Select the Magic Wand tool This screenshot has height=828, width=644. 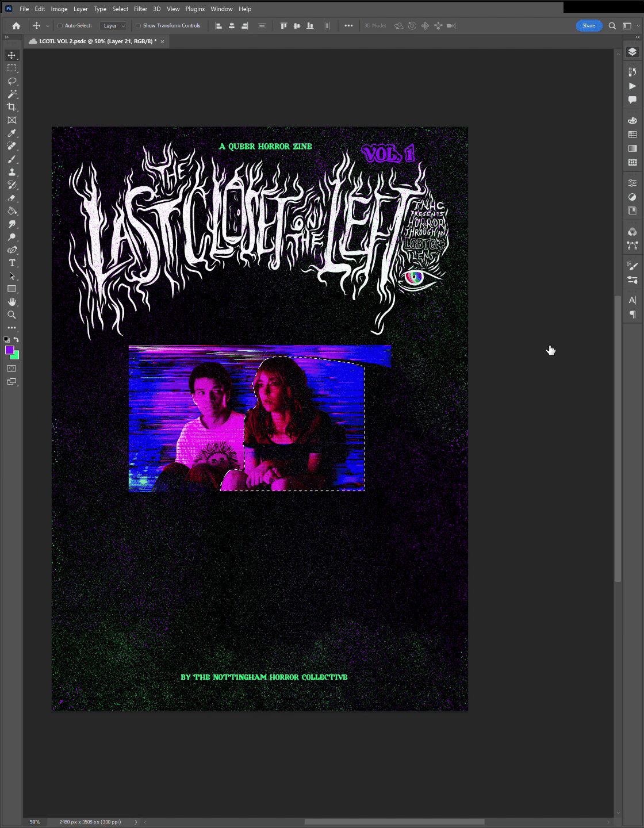pyautogui.click(x=11, y=94)
